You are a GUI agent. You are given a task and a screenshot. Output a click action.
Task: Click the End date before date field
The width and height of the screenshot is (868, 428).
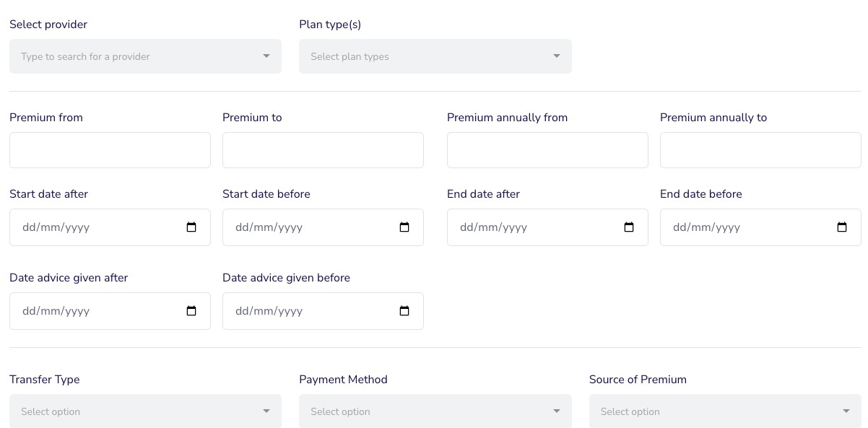click(737, 227)
